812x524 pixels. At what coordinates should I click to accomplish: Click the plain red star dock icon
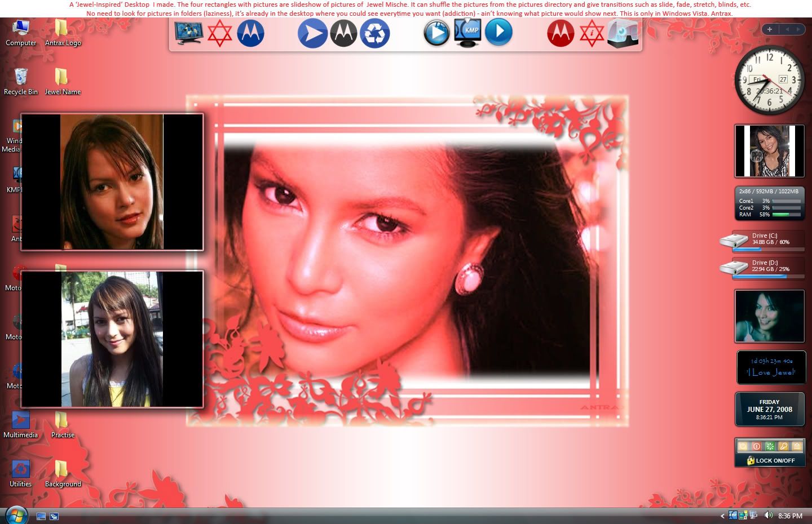[x=219, y=33]
